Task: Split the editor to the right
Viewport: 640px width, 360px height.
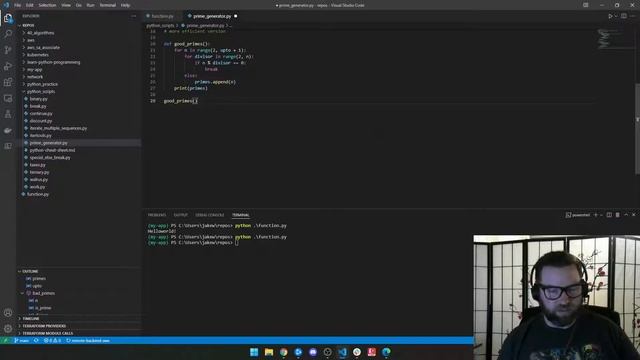Action: (624, 16)
